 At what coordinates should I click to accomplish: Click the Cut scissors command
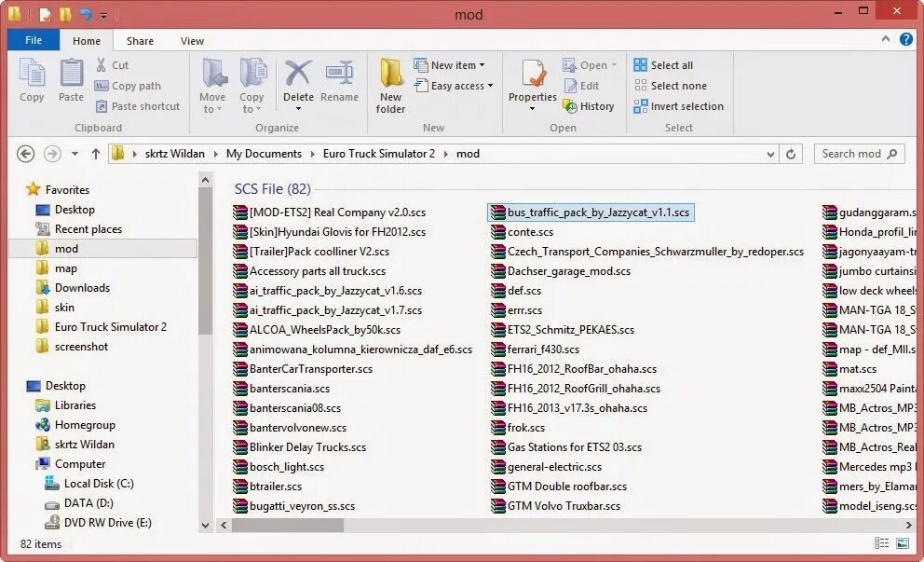click(112, 65)
